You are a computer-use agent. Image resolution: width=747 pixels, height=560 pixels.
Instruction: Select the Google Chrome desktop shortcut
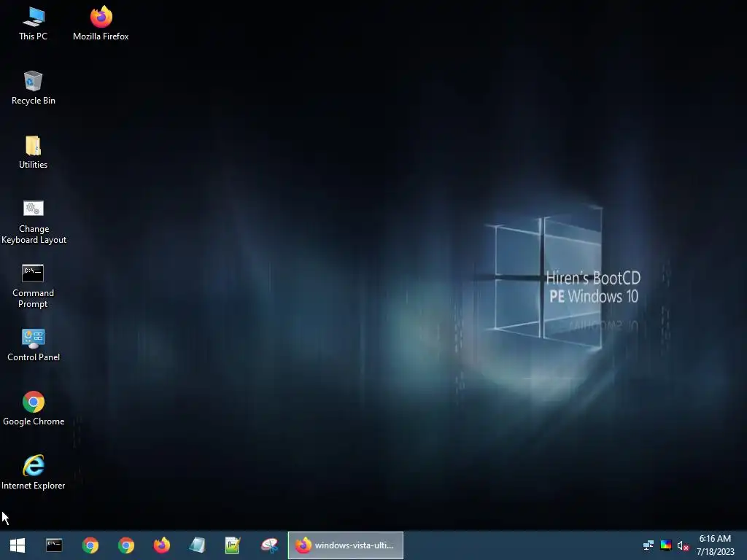point(34,409)
